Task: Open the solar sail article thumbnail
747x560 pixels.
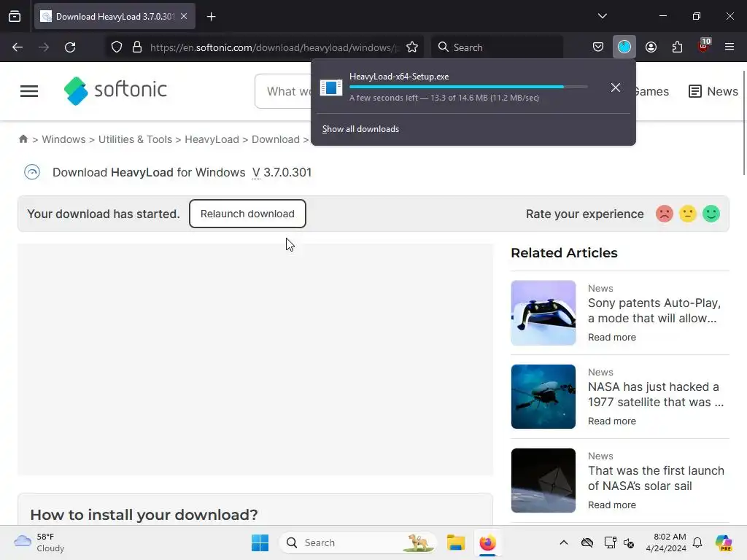Action: (x=543, y=481)
